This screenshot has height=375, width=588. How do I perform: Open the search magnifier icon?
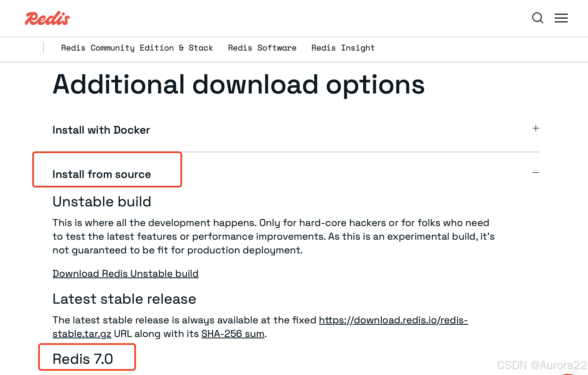(x=537, y=18)
